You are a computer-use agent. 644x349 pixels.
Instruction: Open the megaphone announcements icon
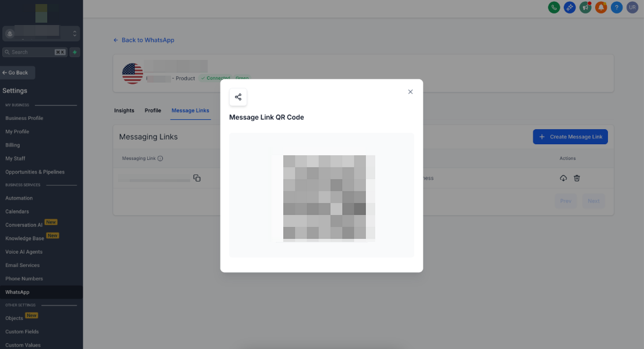pos(585,8)
